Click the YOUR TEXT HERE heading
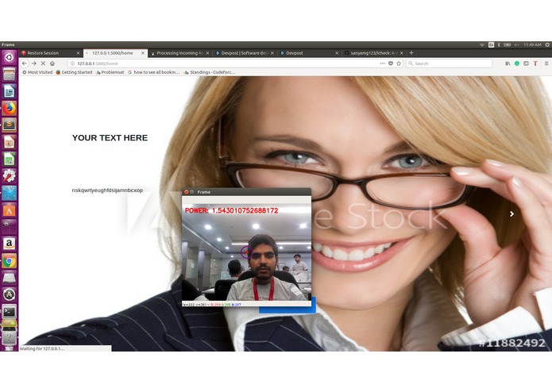The width and height of the screenshot is (552, 392). 110,138
